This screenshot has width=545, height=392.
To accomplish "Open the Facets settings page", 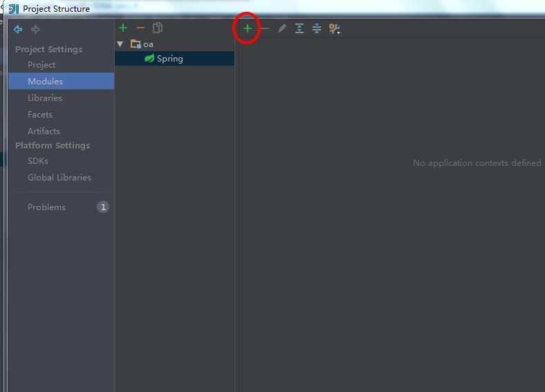I will 40,115.
